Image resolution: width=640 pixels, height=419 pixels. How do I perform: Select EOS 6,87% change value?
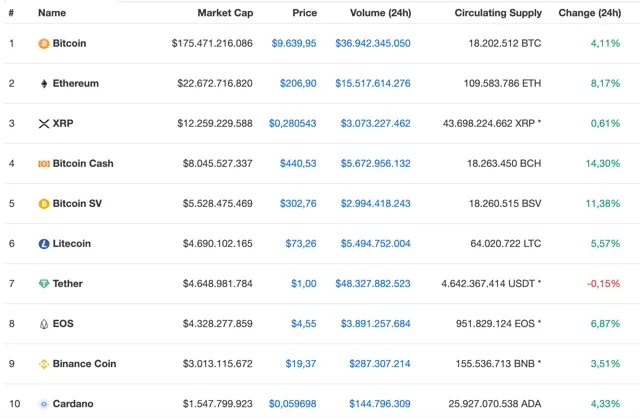click(605, 324)
